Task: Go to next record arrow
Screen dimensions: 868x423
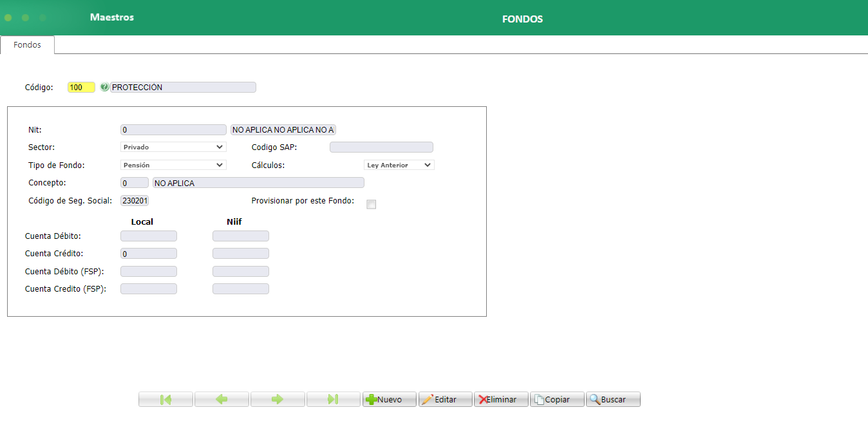Action: (x=278, y=399)
